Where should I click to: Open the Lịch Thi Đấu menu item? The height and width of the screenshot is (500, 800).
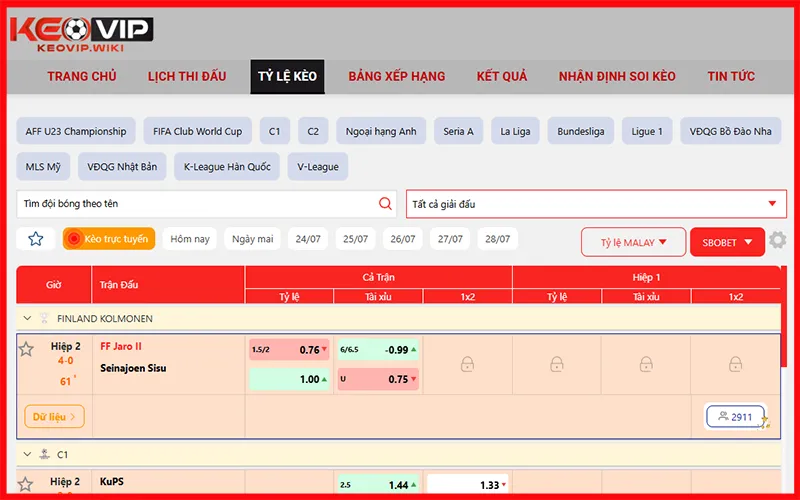pos(187,76)
